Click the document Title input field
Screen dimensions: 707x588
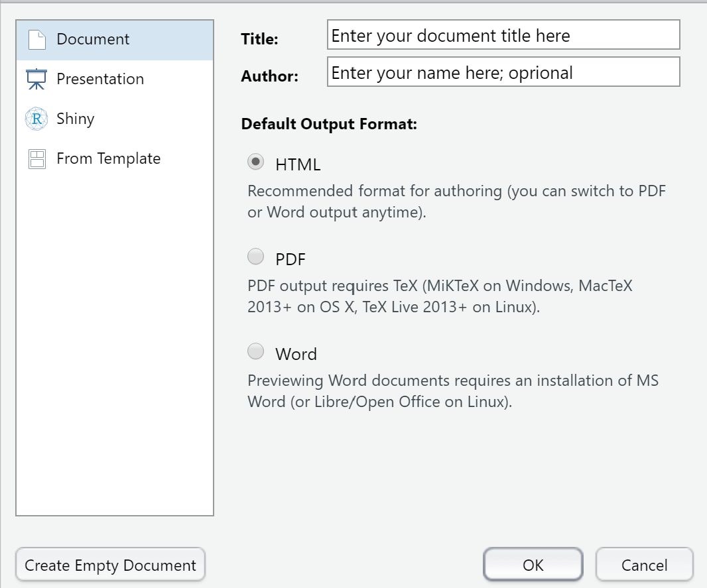click(x=503, y=34)
